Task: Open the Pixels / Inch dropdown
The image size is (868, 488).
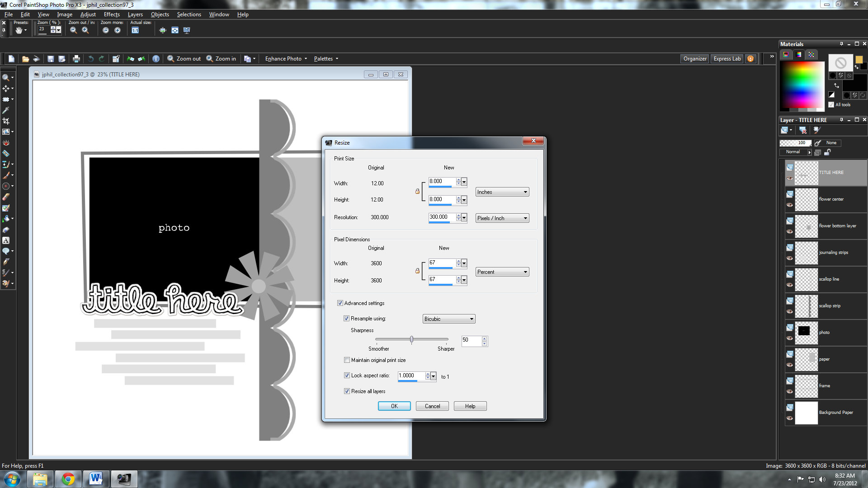Action: tap(502, 218)
